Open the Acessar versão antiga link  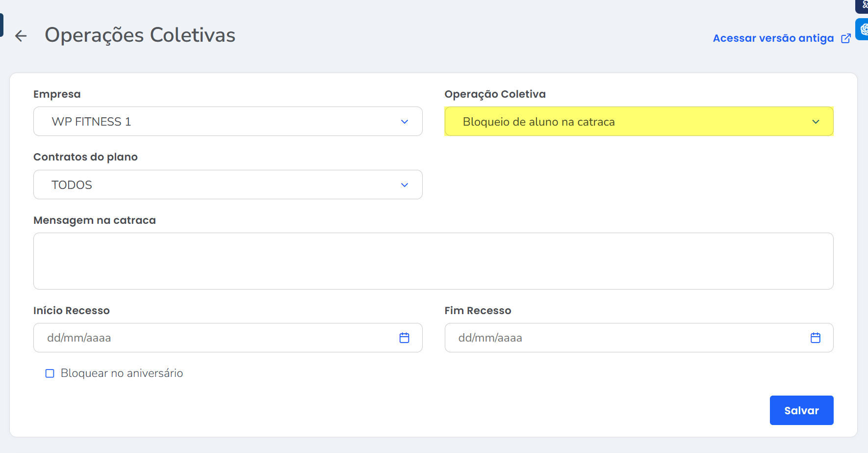pyautogui.click(x=773, y=38)
